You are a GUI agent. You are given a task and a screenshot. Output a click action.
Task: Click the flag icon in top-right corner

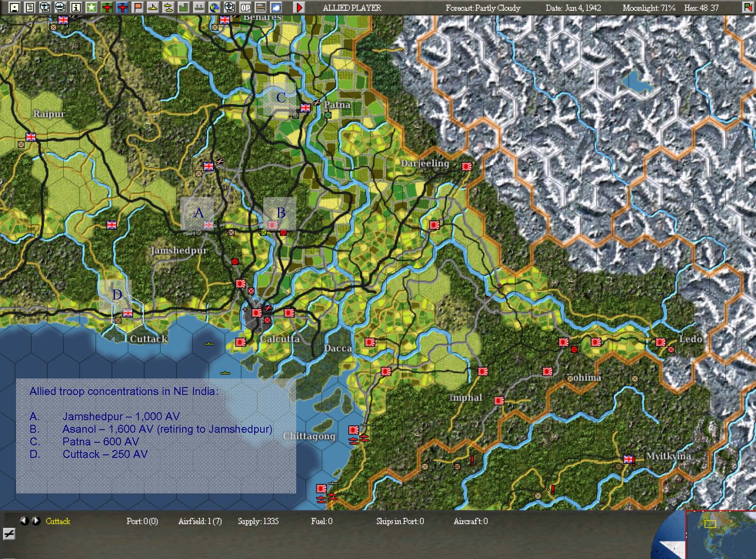pyautogui.click(x=748, y=7)
